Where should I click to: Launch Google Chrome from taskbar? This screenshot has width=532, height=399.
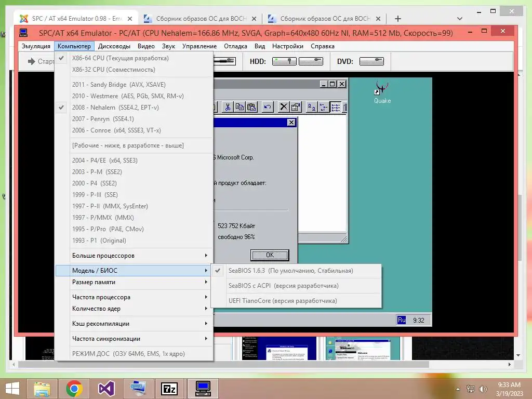(x=74, y=389)
